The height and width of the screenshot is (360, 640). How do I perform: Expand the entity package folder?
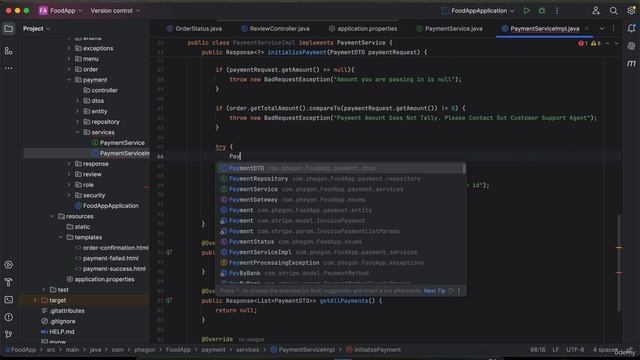point(78,111)
